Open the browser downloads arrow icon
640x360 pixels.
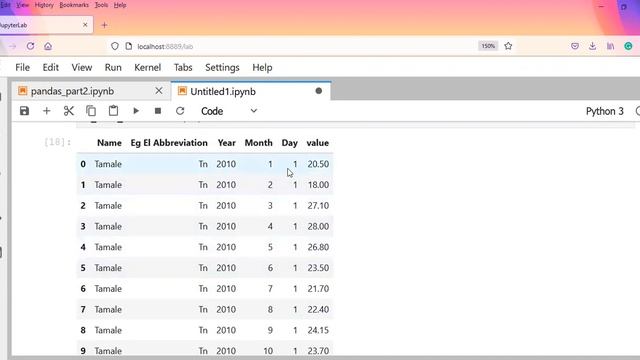click(593, 46)
